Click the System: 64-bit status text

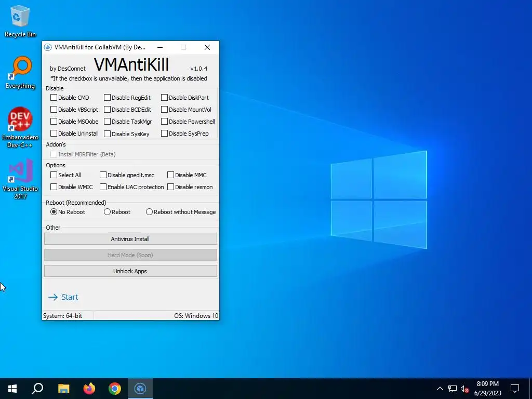[x=63, y=316]
